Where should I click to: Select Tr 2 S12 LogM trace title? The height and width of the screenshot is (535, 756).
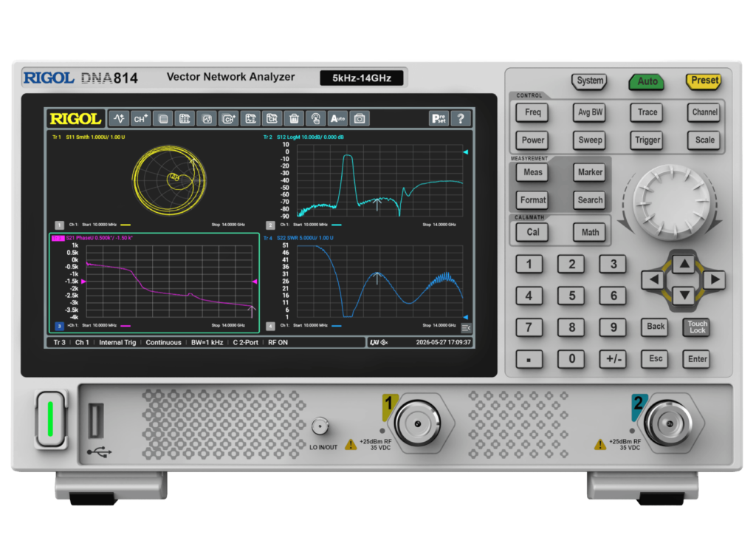click(303, 137)
